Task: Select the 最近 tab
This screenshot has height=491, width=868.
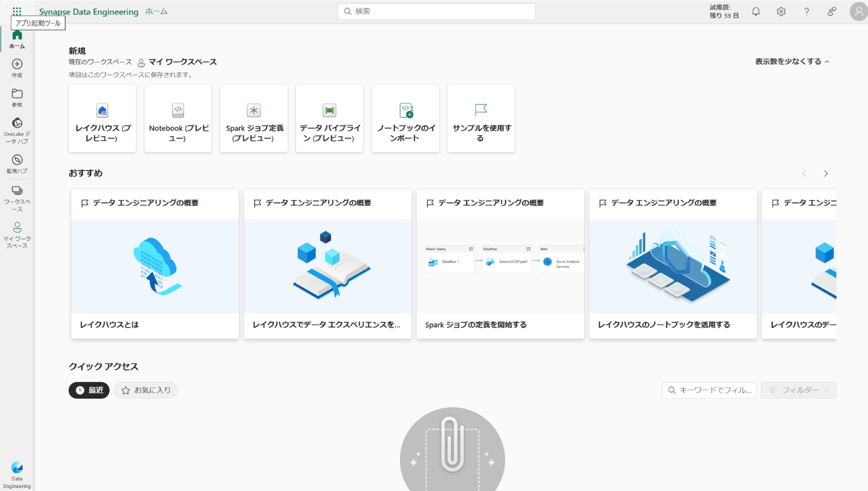Action: coord(89,390)
